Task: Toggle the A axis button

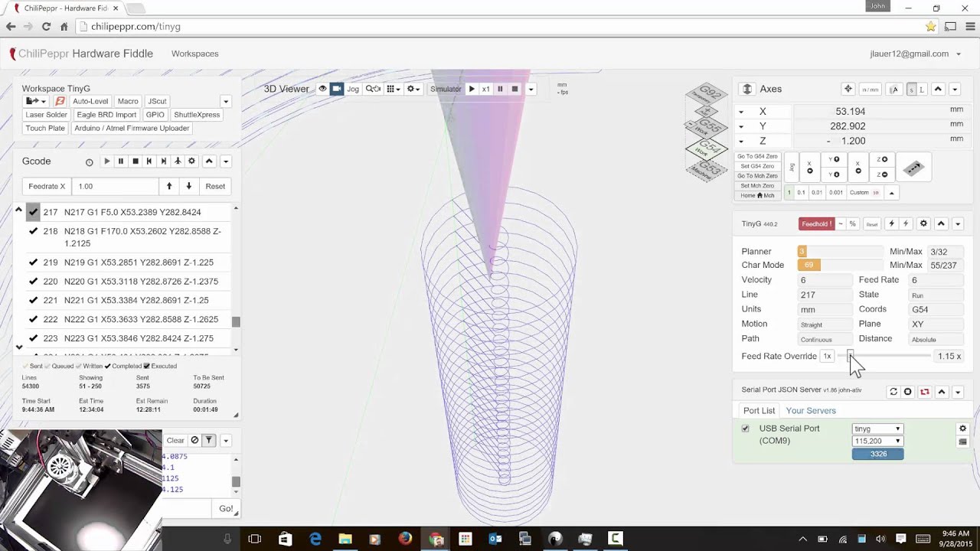Action: 893,90
